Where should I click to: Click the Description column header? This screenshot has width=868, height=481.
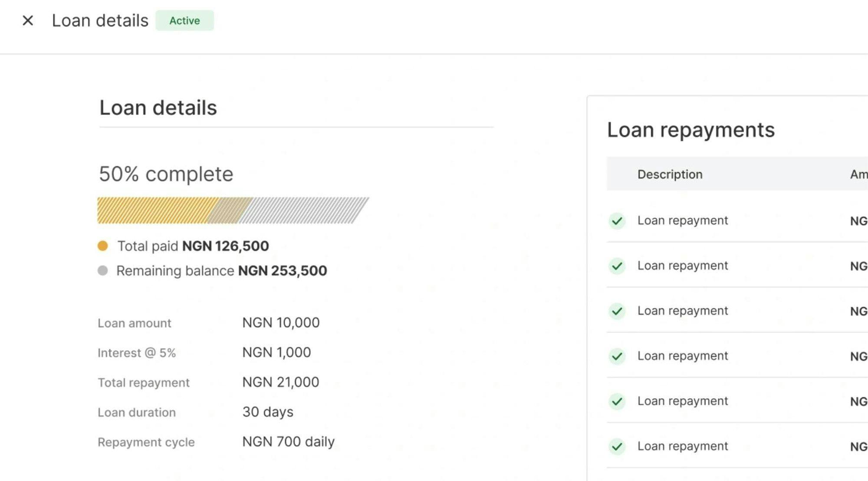pos(670,175)
